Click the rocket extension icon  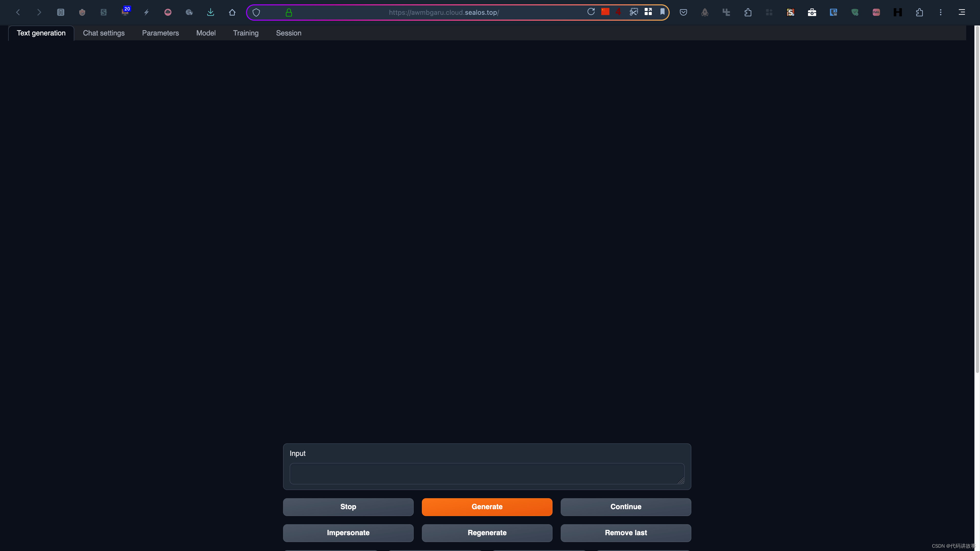coord(705,12)
